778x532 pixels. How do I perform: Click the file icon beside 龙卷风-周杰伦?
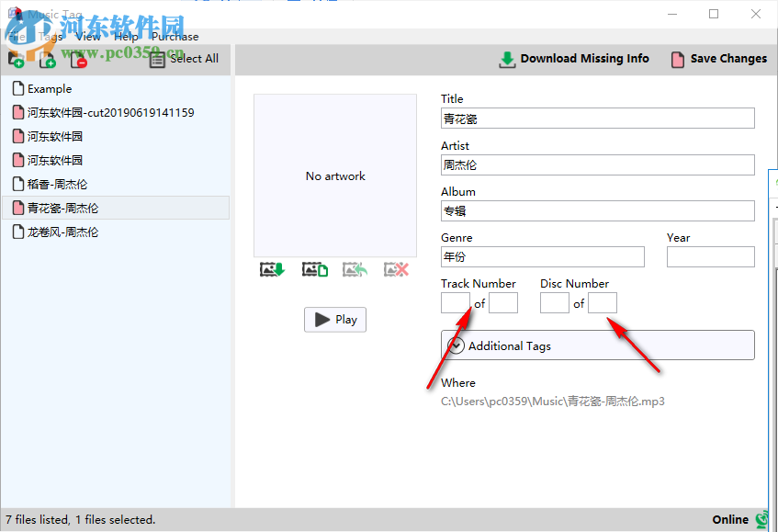(x=18, y=232)
